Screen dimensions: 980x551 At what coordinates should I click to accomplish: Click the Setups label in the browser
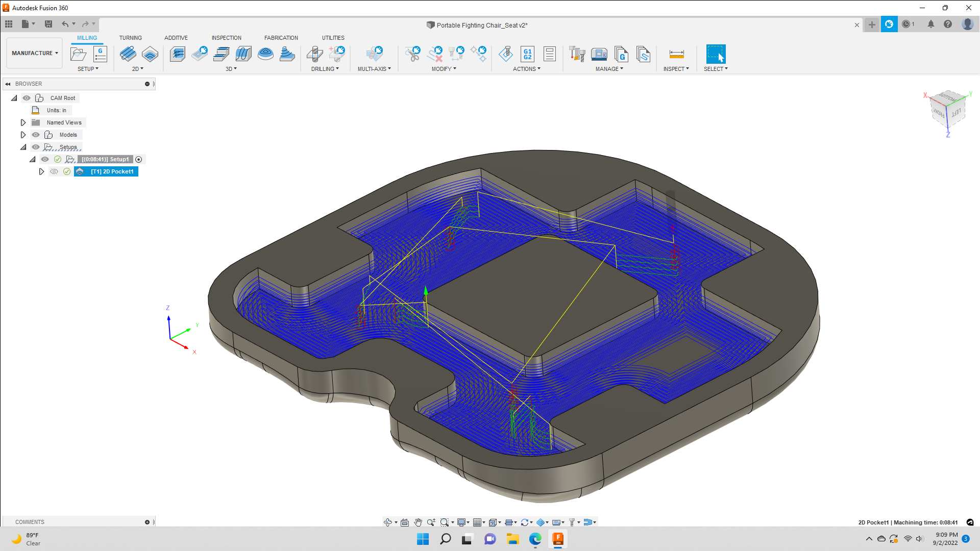[x=68, y=146]
